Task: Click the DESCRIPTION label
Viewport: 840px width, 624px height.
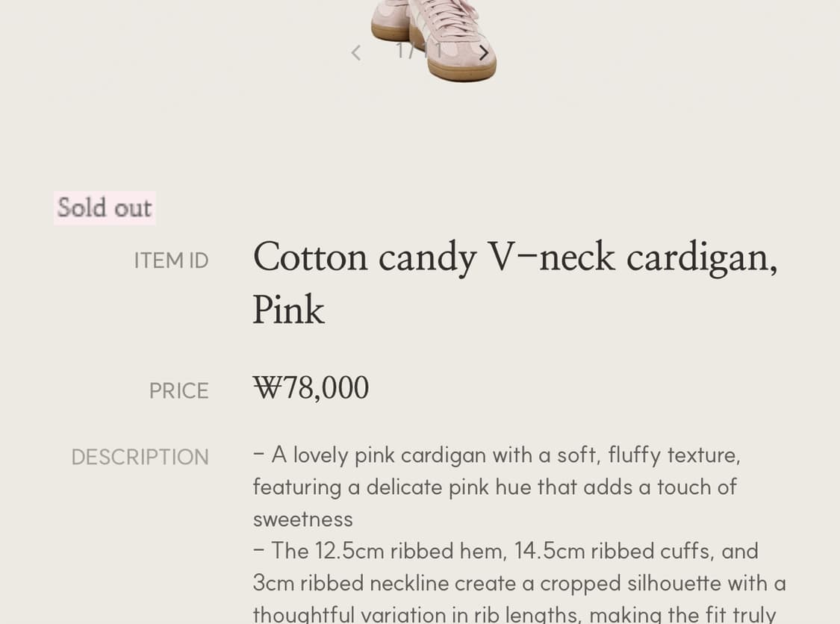Action: (x=140, y=457)
